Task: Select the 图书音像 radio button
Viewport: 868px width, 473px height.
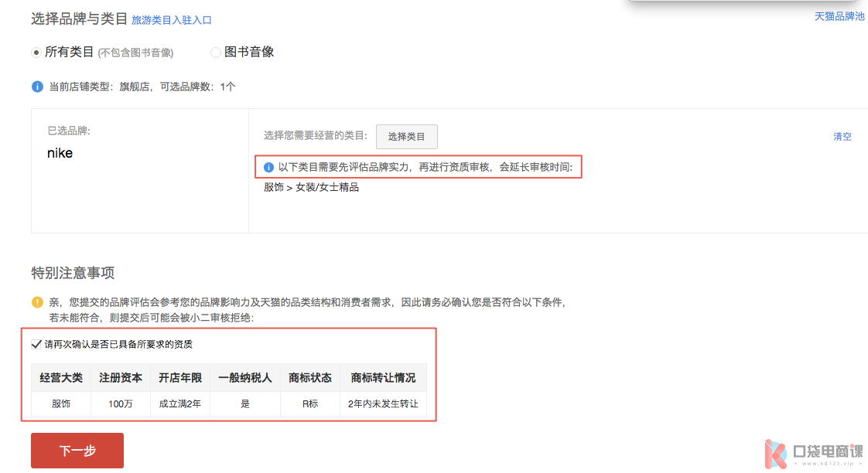Action: 216,53
